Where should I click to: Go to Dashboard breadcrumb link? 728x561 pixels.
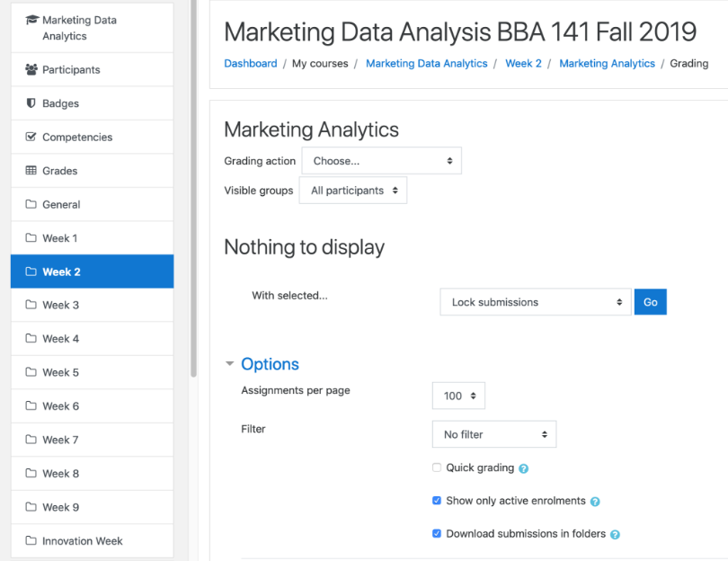(250, 64)
